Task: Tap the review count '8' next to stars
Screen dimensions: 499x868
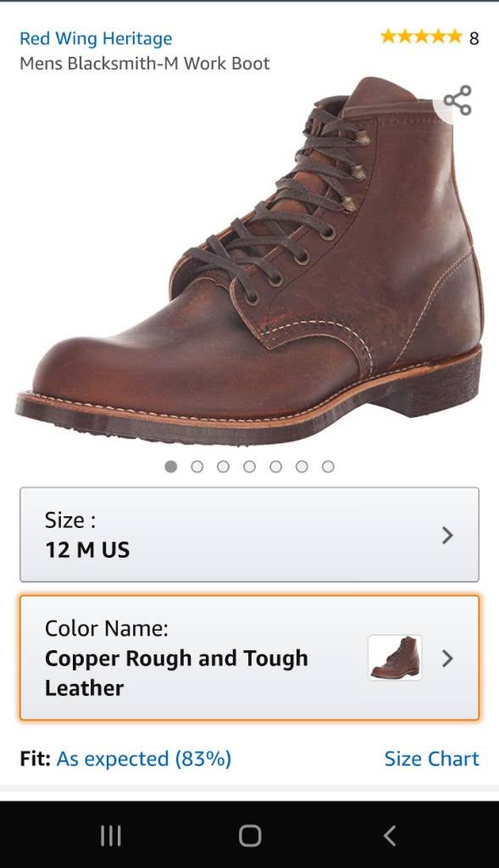Action: point(471,37)
